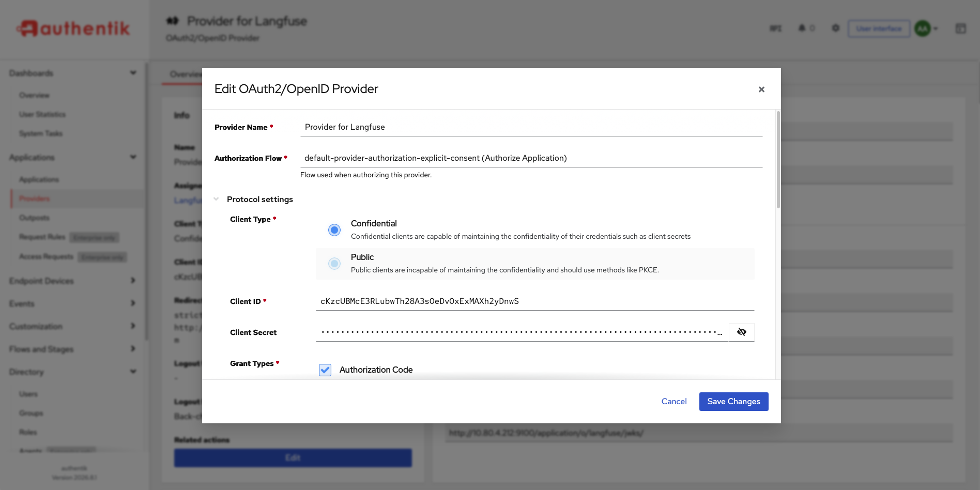This screenshot has height=490, width=980.
Task: Click the Provider Name input field
Action: (531, 127)
